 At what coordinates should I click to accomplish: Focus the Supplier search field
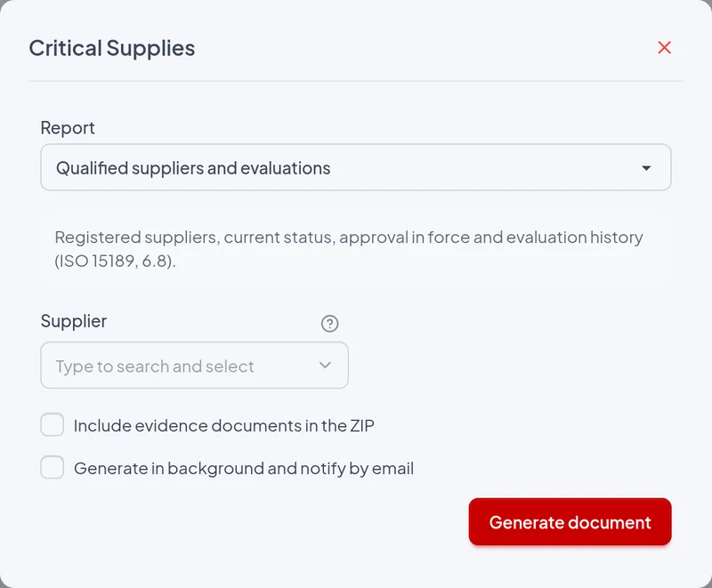coord(194,366)
